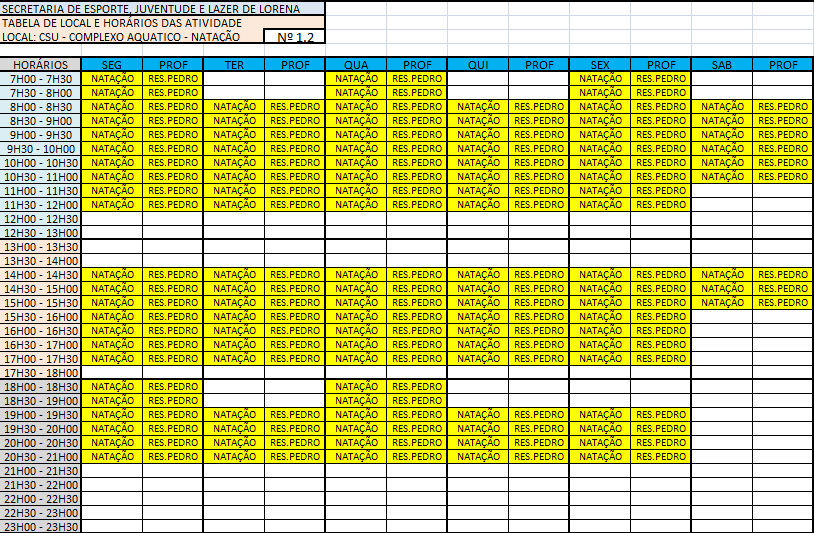Select the '9H00 - 9H30' time cell
The image size is (814, 533).
pos(40,135)
